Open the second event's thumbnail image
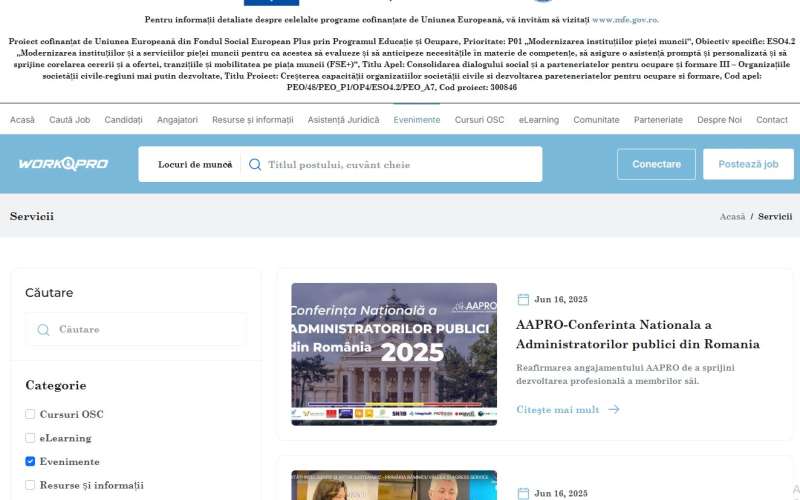Viewport: 800px width, 500px height. pyautogui.click(x=394, y=485)
